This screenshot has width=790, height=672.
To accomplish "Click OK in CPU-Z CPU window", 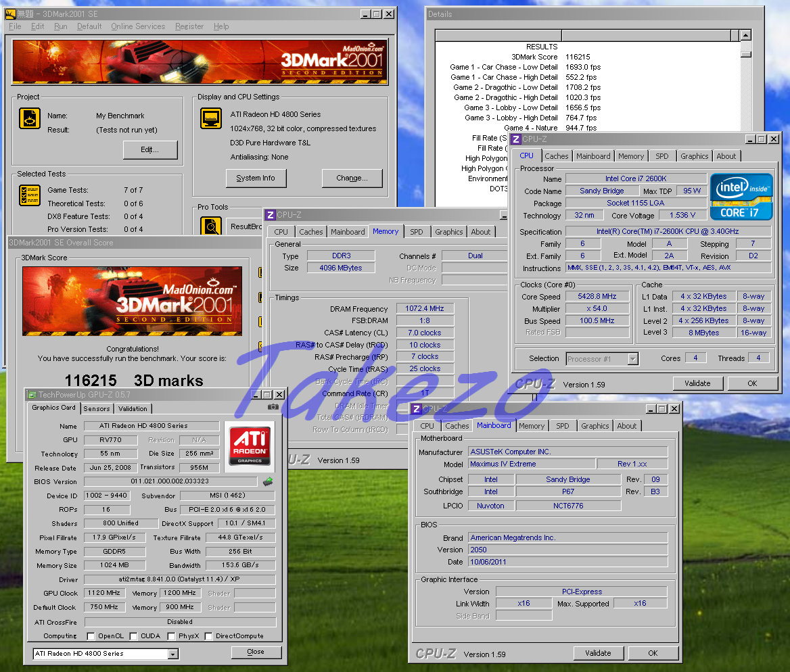I will coord(752,383).
